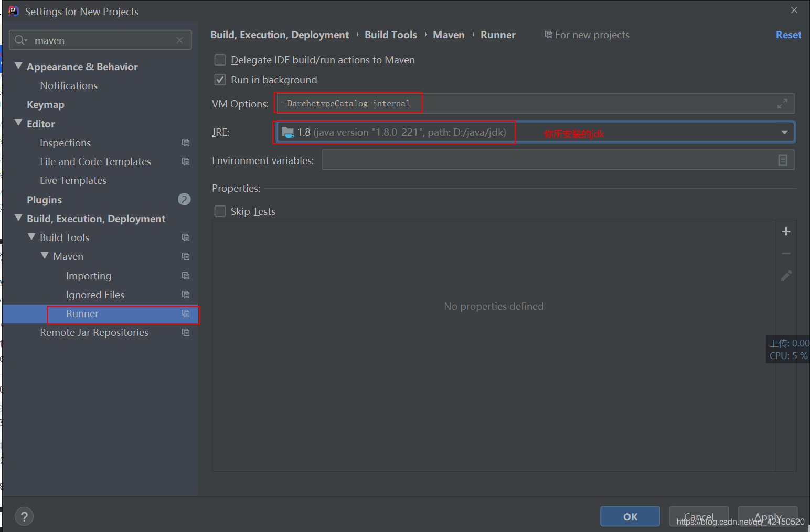Enable Delegate IDE build/run actions to Maven
Screen dimensions: 810x532
click(220, 60)
